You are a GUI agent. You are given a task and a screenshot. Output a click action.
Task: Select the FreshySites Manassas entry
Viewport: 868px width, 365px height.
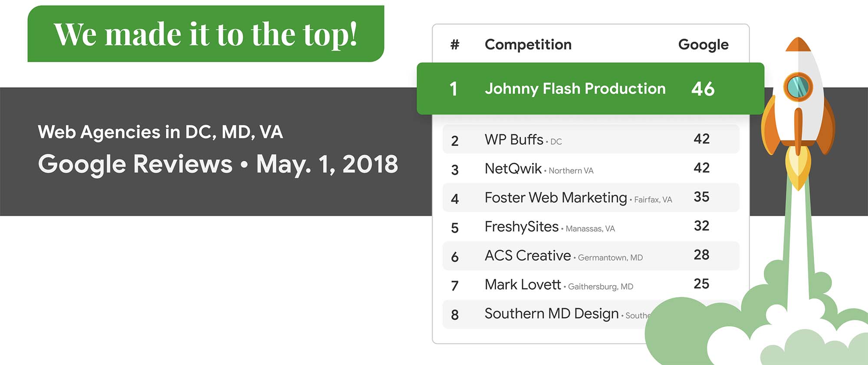[591, 226]
